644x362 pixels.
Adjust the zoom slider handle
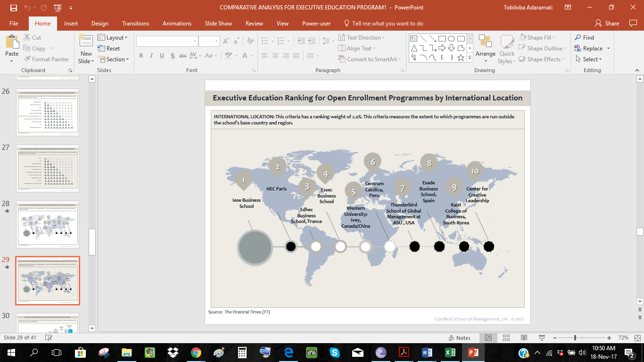click(575, 338)
